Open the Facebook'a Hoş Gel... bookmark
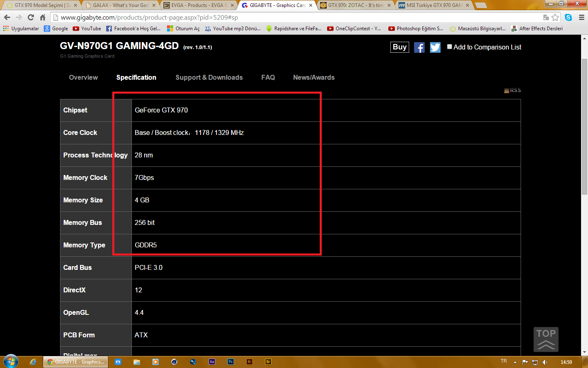 click(134, 29)
